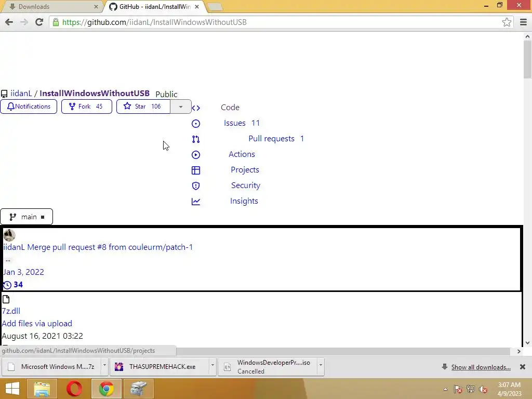Viewport: 532px width, 399px height.
Task: Star the repository (106)
Action: [x=143, y=107]
